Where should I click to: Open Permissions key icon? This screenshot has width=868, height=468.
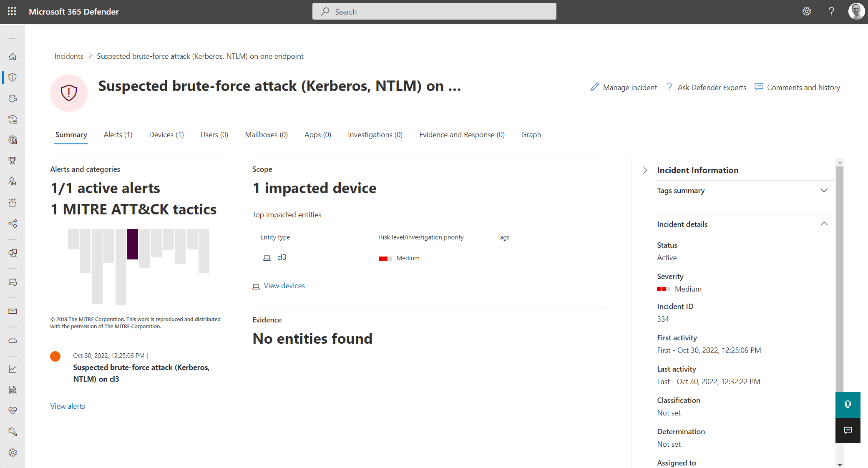coord(13,432)
